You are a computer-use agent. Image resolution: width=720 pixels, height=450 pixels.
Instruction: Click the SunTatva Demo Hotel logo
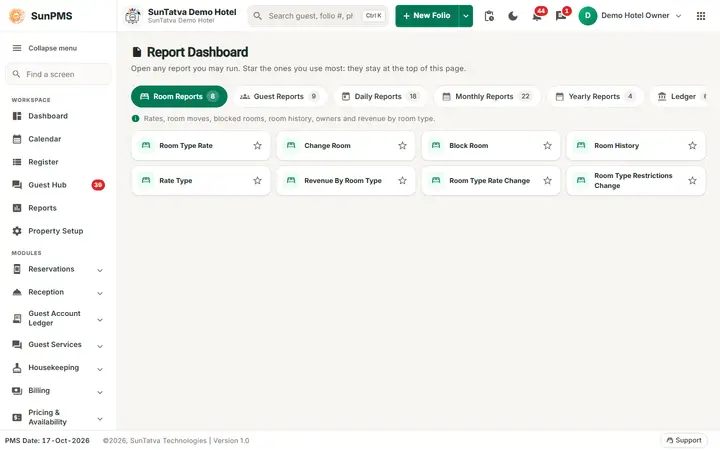click(133, 16)
